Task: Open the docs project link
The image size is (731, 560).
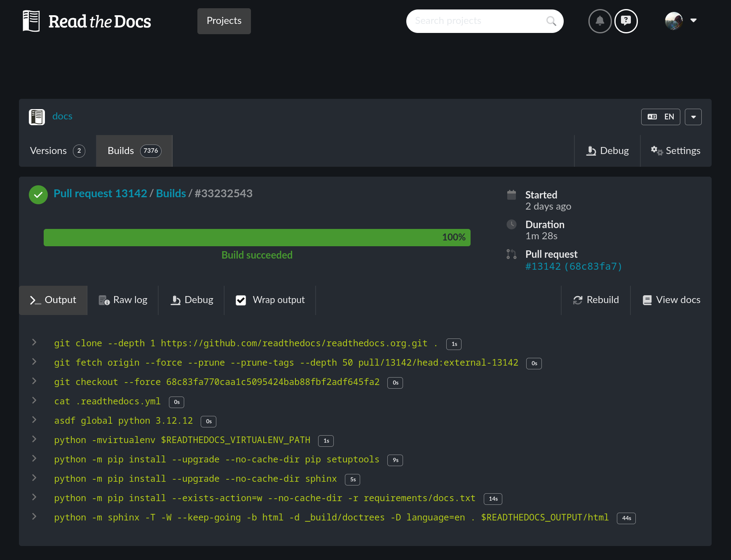Action: tap(62, 116)
